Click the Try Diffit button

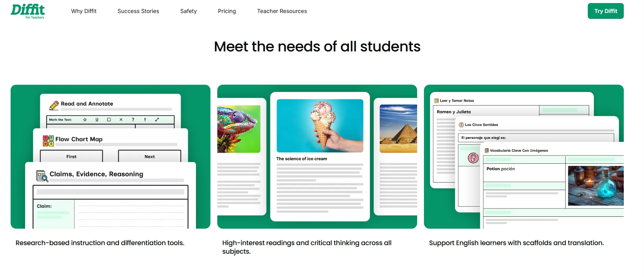606,11
